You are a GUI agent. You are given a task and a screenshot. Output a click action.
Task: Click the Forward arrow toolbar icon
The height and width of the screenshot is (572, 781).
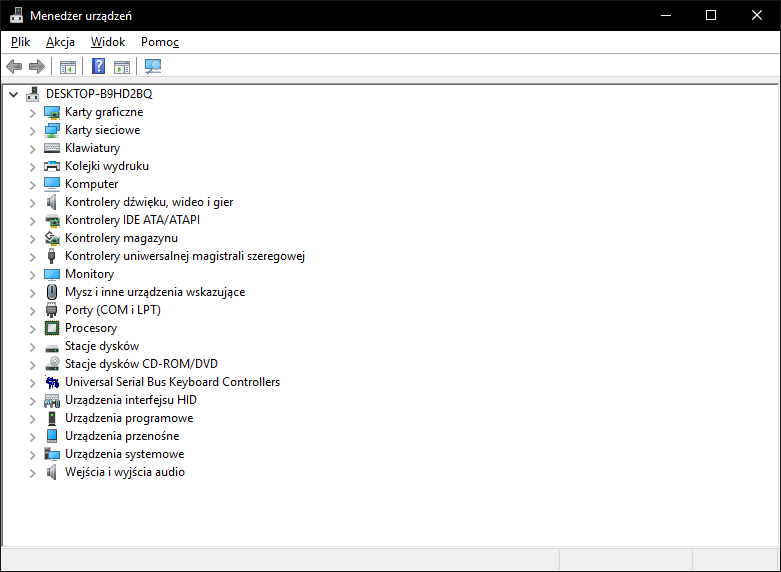[37, 66]
